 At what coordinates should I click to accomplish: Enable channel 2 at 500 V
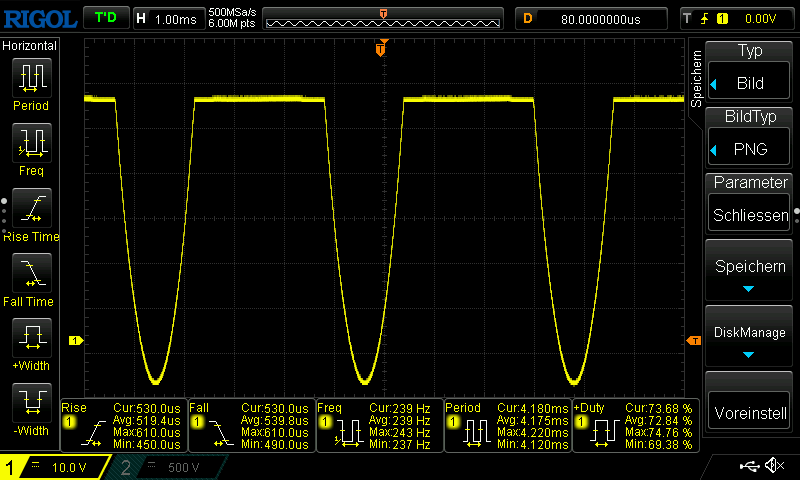coord(165,467)
